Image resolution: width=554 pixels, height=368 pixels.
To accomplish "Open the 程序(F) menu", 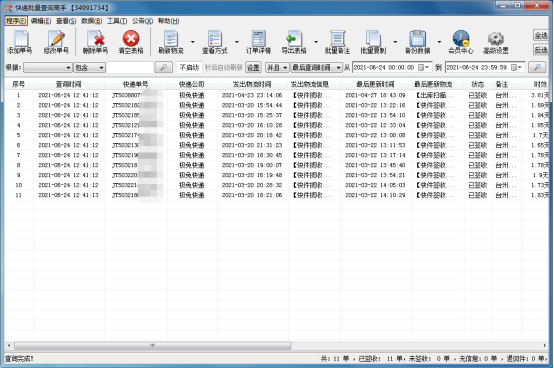I will click(16, 21).
